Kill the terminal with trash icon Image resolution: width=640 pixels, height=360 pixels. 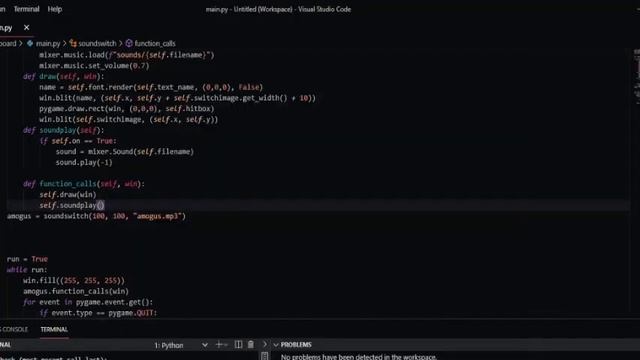(251, 345)
